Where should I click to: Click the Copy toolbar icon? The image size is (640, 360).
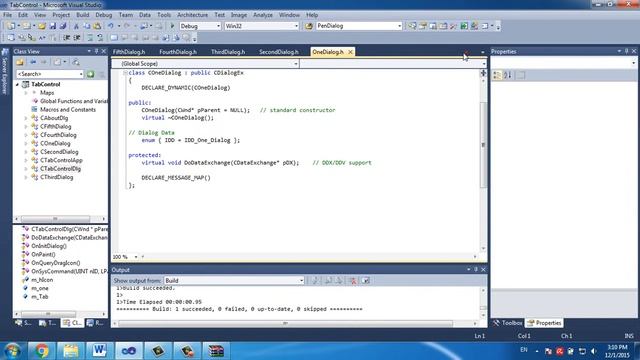(87, 26)
